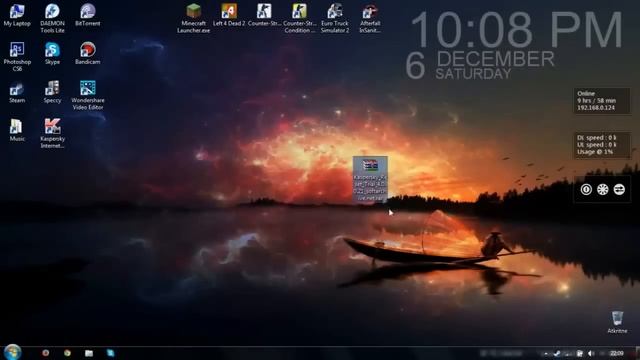The image size is (640, 360).
Task: Open the Skype desktop icon
Action: [x=52, y=53]
